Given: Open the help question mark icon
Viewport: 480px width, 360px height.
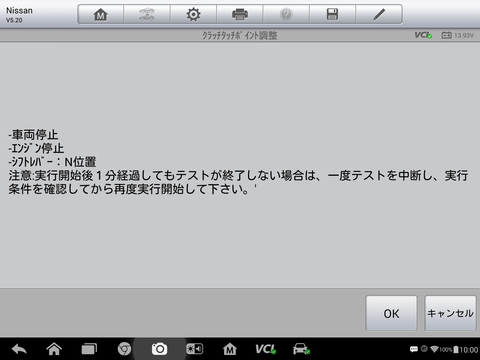Looking at the screenshot, I should [x=286, y=14].
